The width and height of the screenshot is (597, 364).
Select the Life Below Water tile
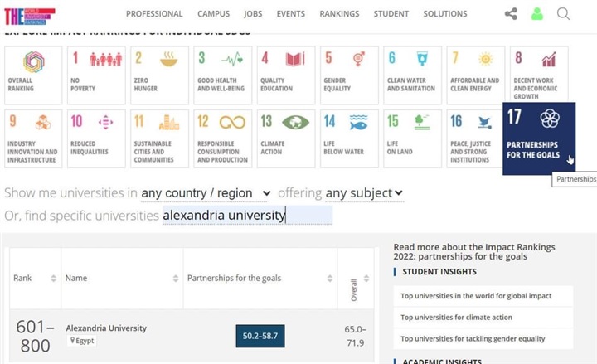(x=349, y=138)
